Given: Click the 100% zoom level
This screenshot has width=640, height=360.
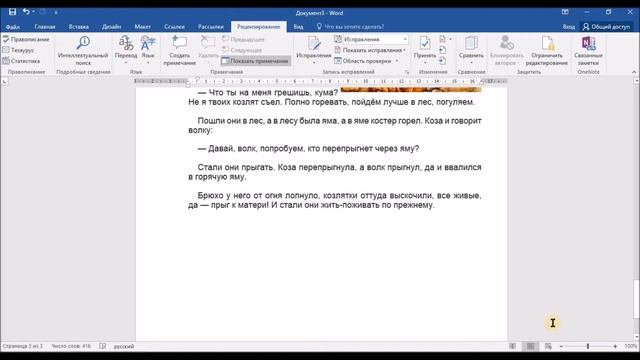Looking at the screenshot, I should tap(631, 346).
